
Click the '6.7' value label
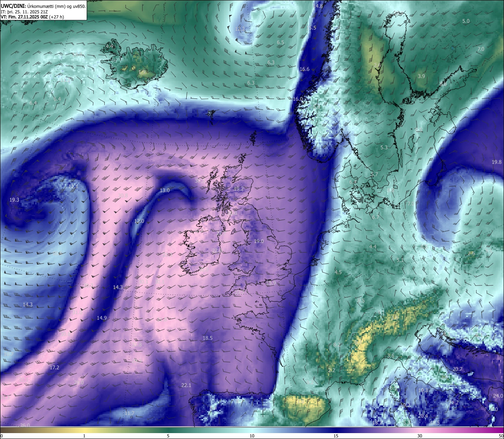tap(375, 217)
